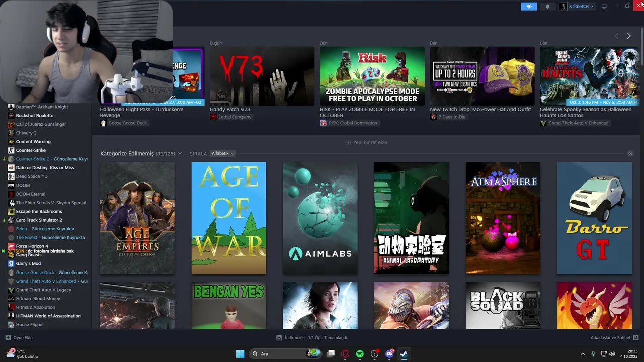Go to previous news carousel page
Screen dimensions: 644x362
(x=617, y=36)
